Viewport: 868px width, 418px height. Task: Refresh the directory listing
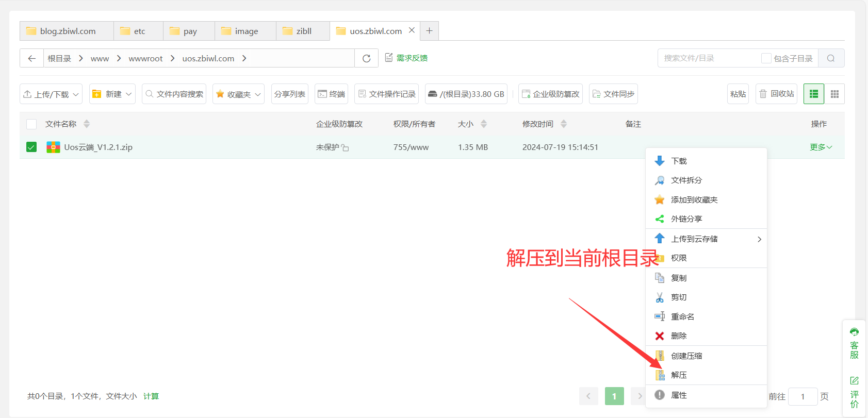(x=367, y=58)
